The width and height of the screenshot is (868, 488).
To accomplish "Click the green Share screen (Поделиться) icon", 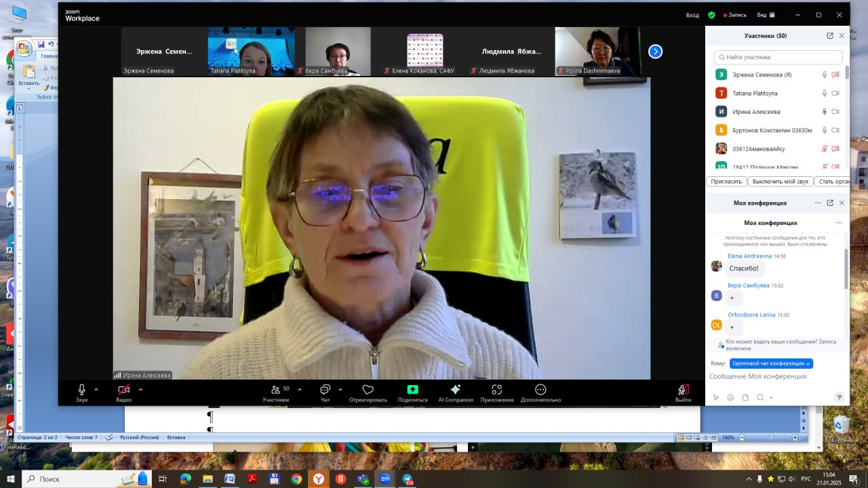I will 412,390.
